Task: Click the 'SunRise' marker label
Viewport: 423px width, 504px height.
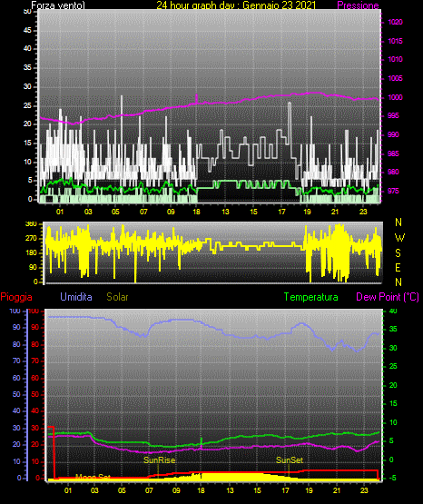Action: [x=160, y=460]
